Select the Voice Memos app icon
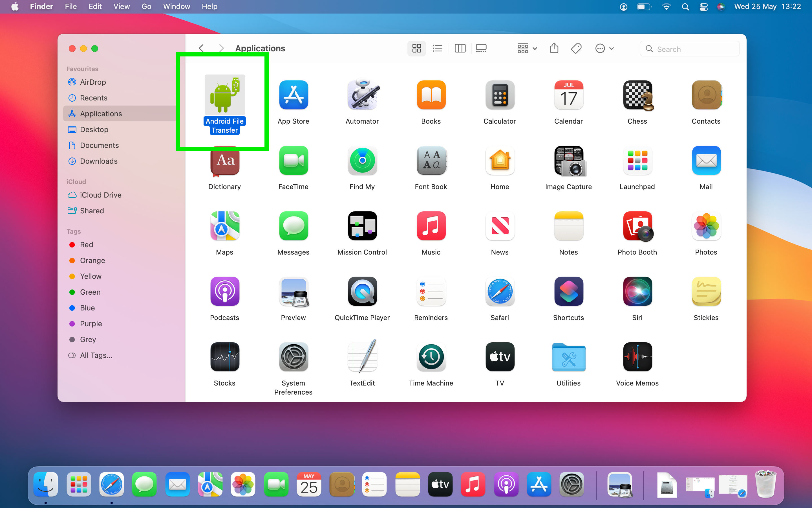 pos(637,357)
